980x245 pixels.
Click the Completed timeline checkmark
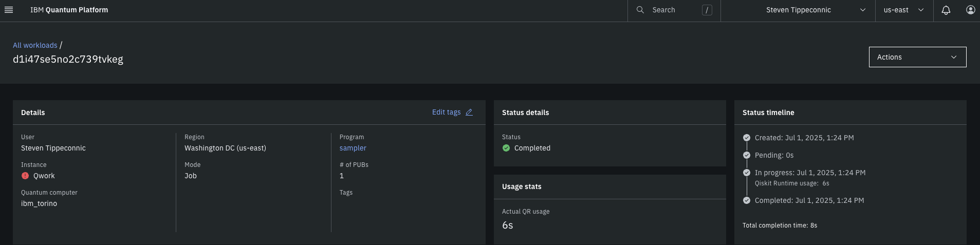pyautogui.click(x=747, y=200)
